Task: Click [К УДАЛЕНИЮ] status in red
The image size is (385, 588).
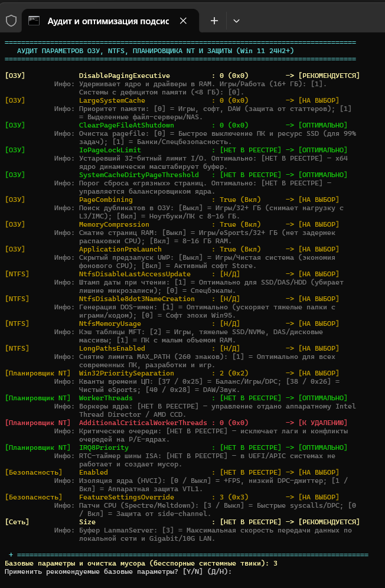Action: pyautogui.click(x=323, y=423)
